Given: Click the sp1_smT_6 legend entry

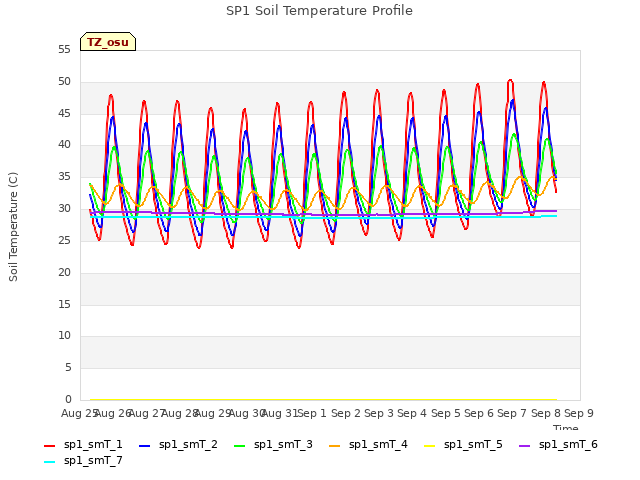Looking at the screenshot, I should (x=558, y=444).
